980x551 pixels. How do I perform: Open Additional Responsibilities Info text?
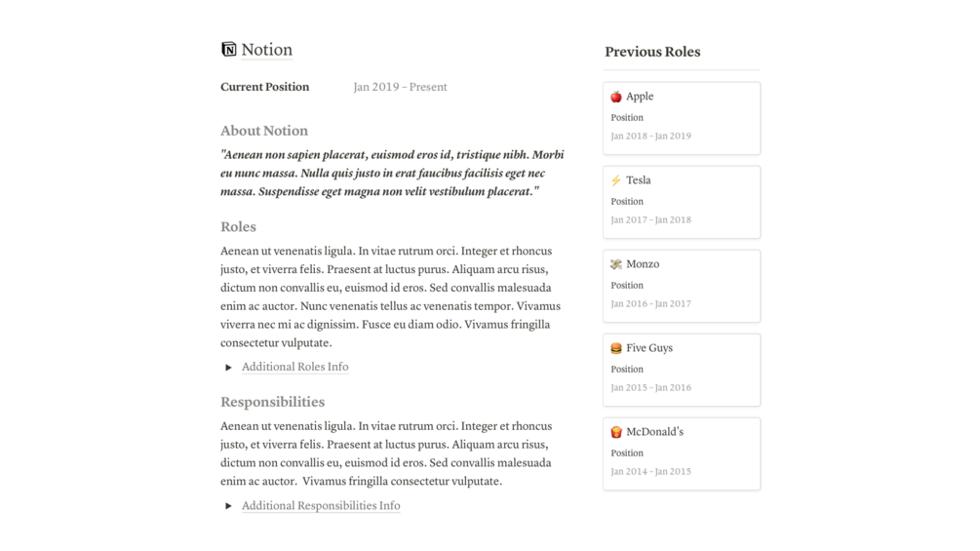point(321,505)
